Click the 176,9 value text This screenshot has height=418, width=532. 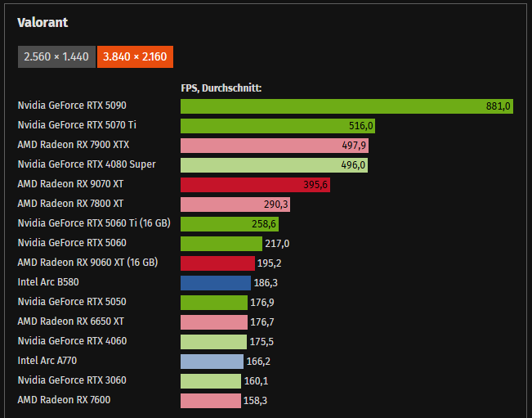click(x=262, y=303)
